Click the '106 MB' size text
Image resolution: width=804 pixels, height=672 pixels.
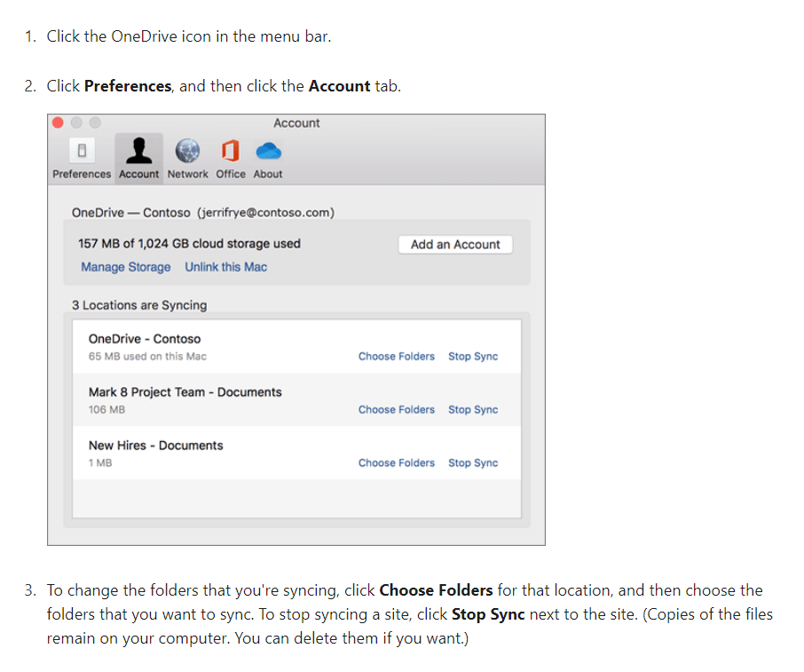pos(106,410)
